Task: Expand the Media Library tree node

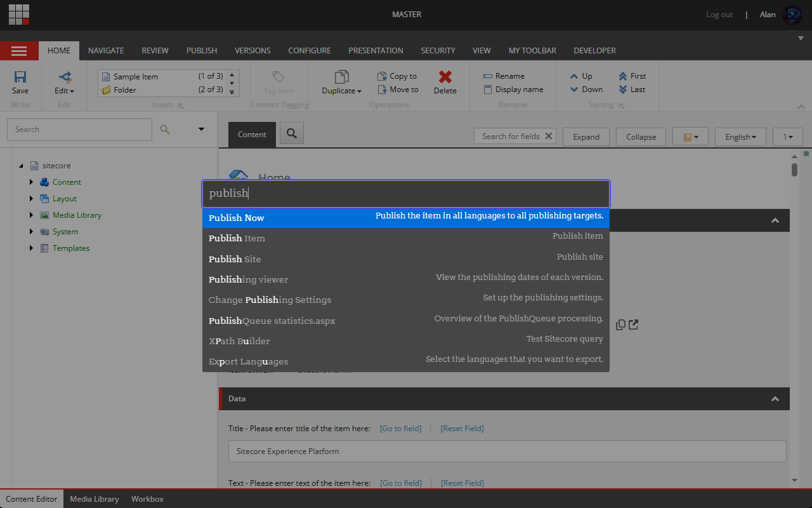Action: pos(31,215)
